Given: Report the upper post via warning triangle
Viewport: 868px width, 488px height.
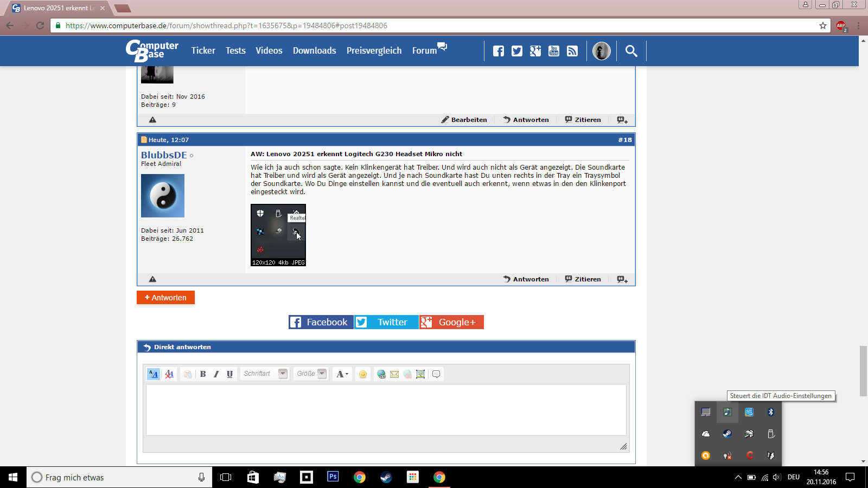Looking at the screenshot, I should click(152, 120).
